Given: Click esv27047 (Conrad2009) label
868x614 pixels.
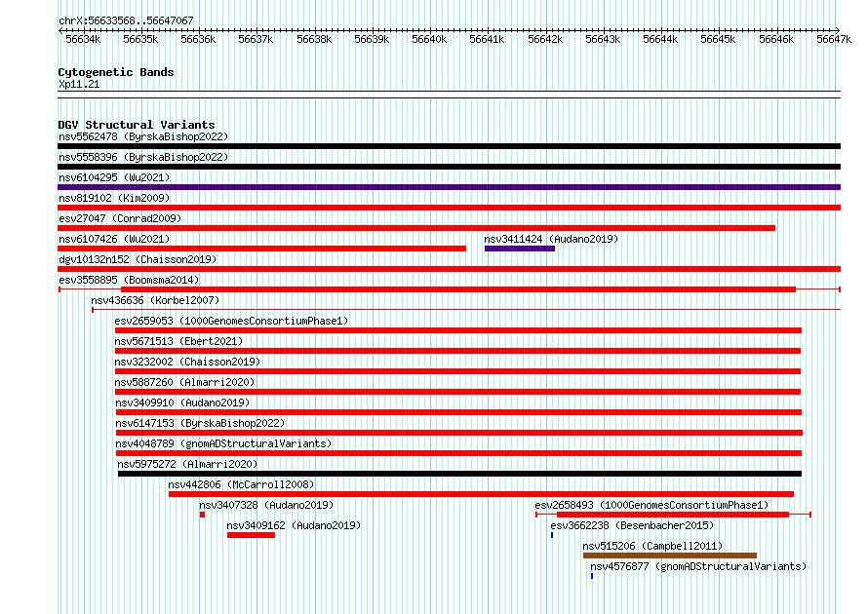Looking at the screenshot, I should point(120,218).
